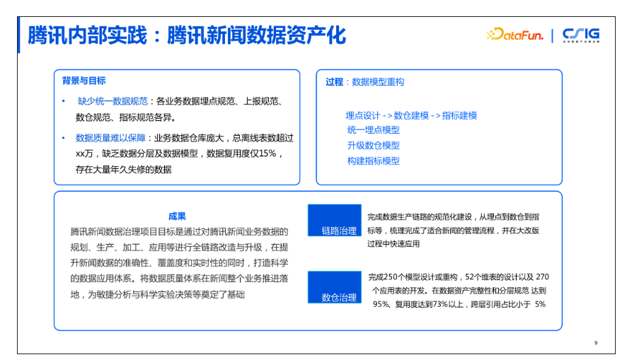Viewport: 644px width, 362px height.
Task: Click the line starting 完成250个模型设计或重构
Action: (x=459, y=277)
